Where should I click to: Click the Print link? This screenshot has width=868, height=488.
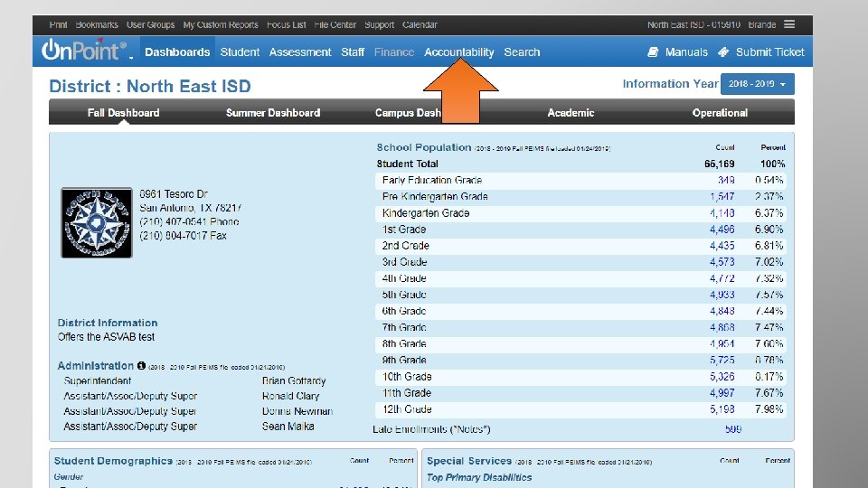click(x=58, y=24)
